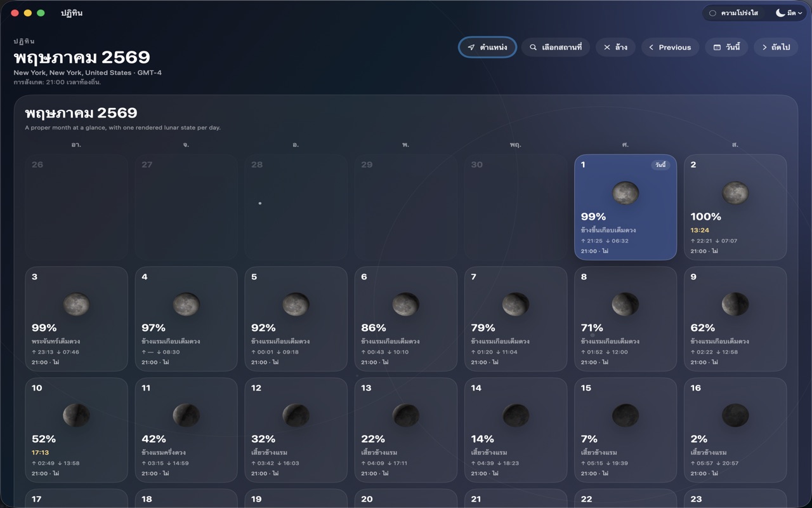The image size is (812, 508).
Task: Click the 2% value on day 16
Action: tap(699, 439)
